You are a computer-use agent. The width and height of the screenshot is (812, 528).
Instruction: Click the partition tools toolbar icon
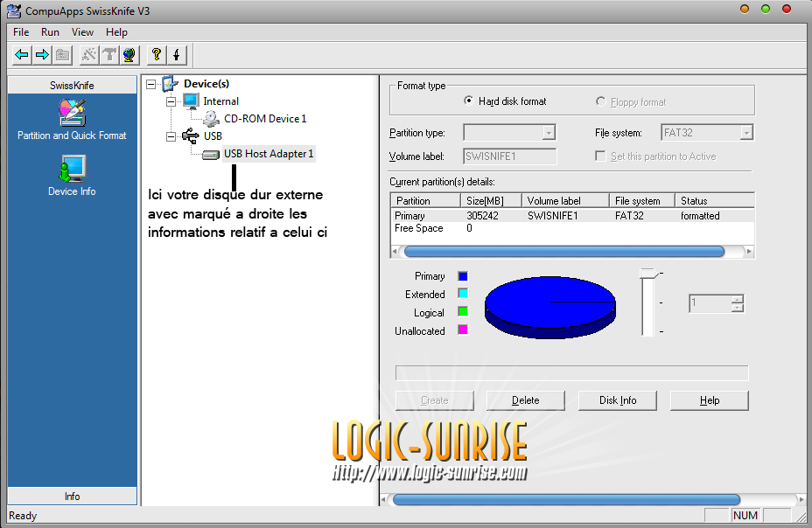[x=89, y=54]
